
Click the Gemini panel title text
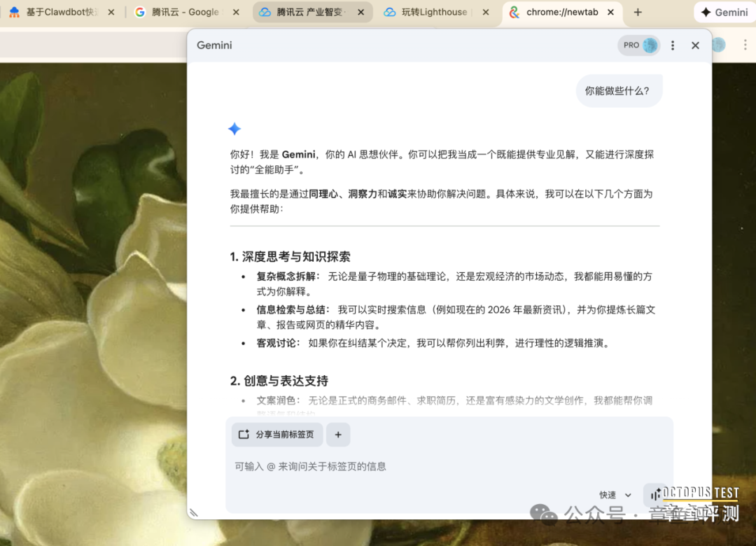pos(214,45)
